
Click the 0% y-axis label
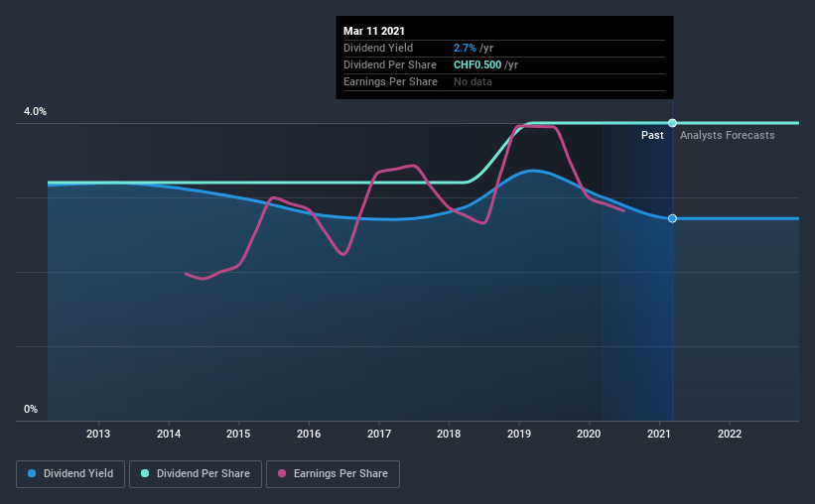pos(31,410)
